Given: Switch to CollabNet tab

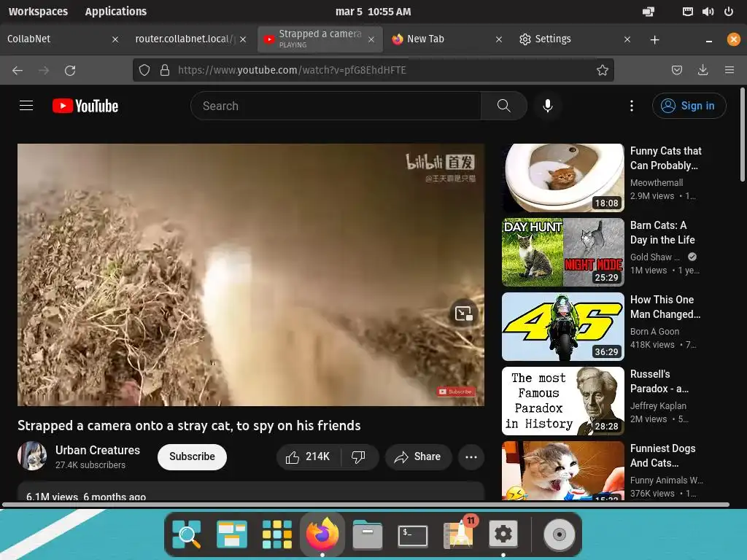Looking at the screenshot, I should 62,39.
